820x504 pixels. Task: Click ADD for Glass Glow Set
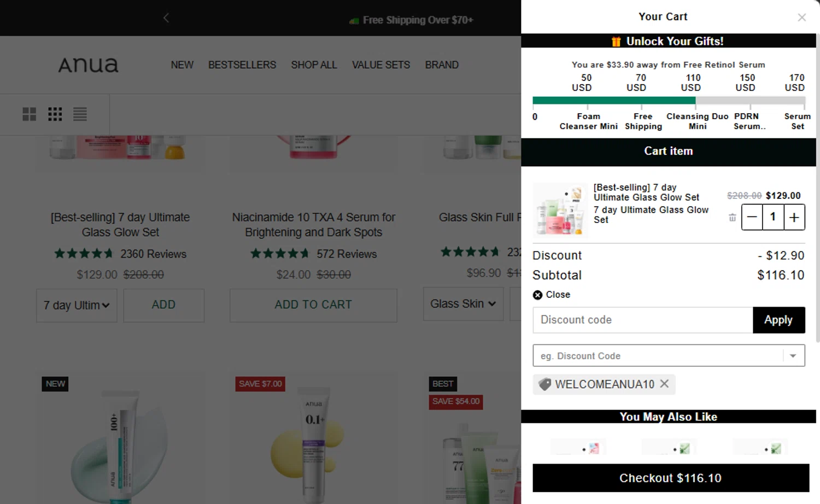click(163, 305)
